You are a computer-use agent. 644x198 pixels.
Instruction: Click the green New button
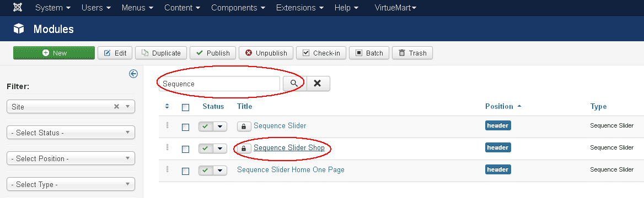point(54,53)
